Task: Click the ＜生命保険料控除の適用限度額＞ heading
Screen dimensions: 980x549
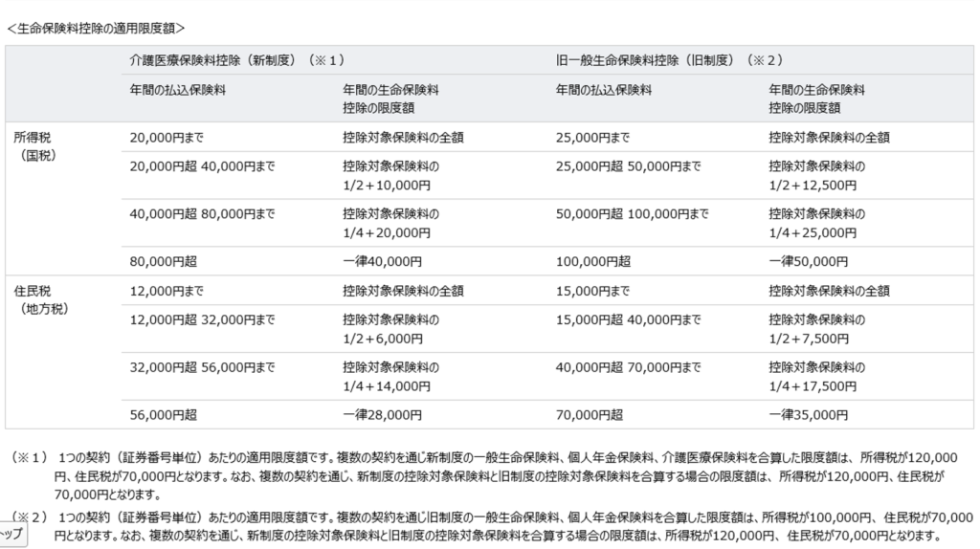Action: click(96, 29)
